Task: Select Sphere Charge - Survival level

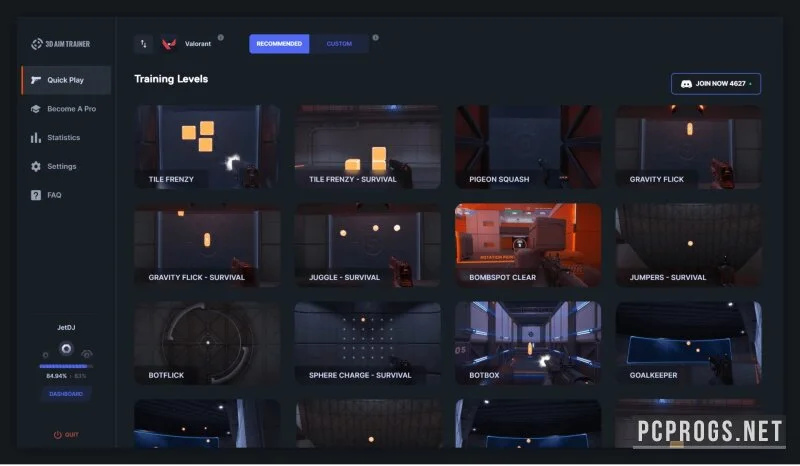Action: coord(367,343)
